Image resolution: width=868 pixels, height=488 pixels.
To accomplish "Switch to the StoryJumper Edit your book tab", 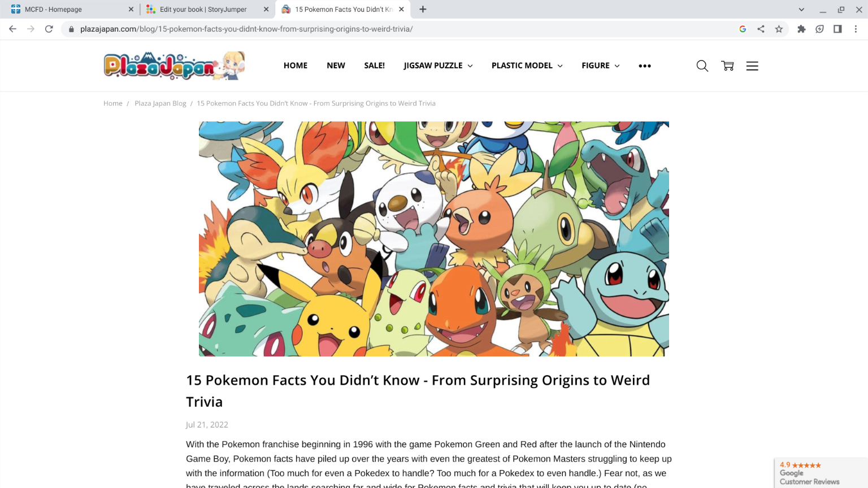I will (203, 10).
